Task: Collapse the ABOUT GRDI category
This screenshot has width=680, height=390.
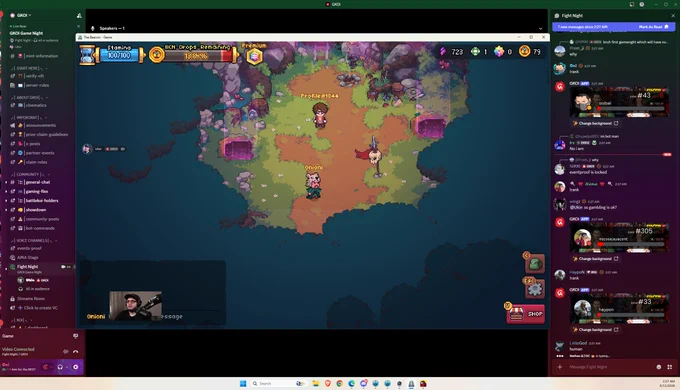Action: coord(29,97)
